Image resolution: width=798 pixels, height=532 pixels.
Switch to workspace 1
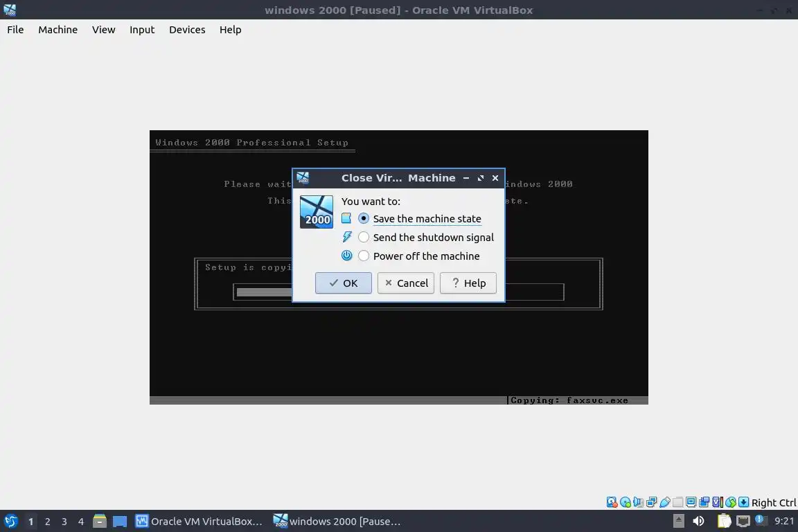[x=31, y=522]
